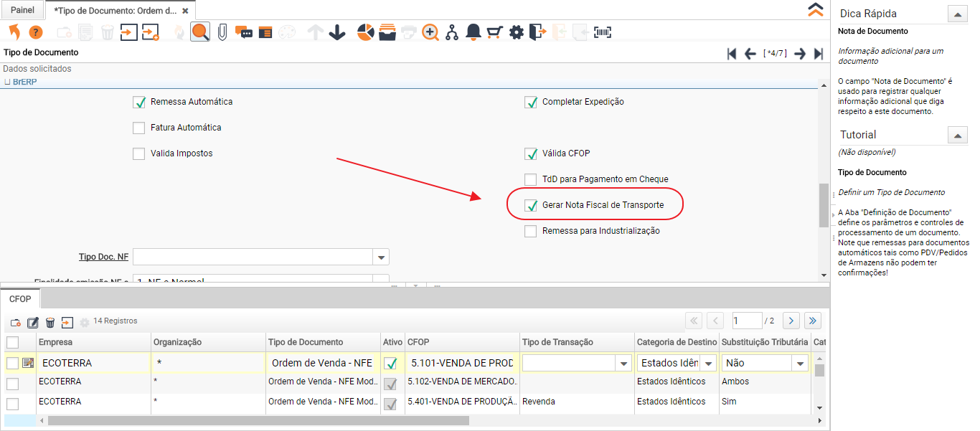Uncheck Gerar Nota Fiscal de Transporte
This screenshot has height=431, width=980.
(531, 206)
